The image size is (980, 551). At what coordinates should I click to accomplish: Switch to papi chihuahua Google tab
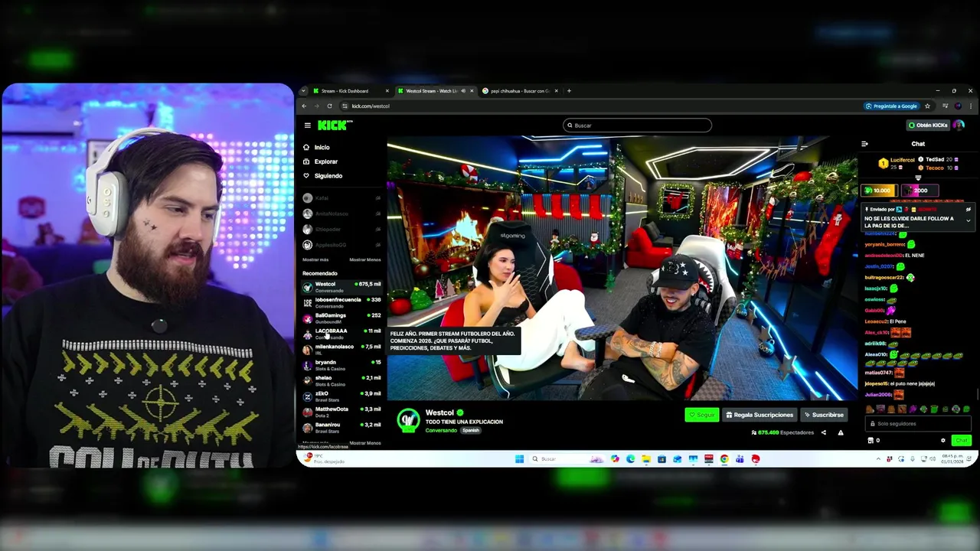pos(519,91)
